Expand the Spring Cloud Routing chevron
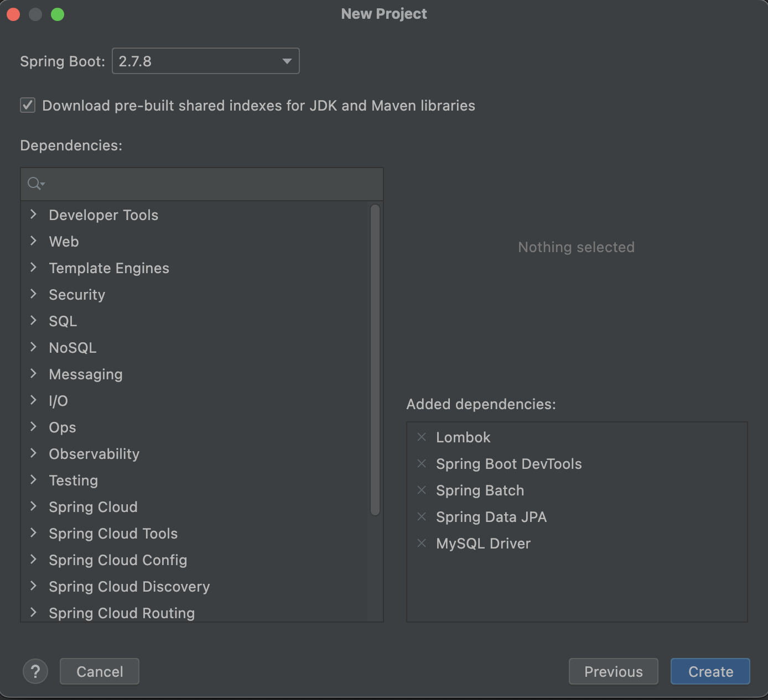Viewport: 768px width, 700px height. (x=33, y=612)
